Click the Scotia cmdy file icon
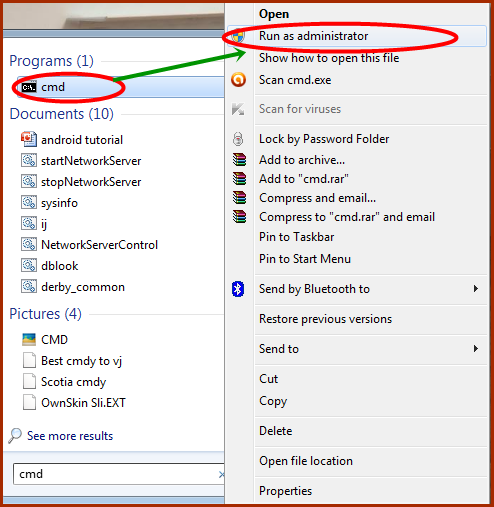 coord(29,382)
